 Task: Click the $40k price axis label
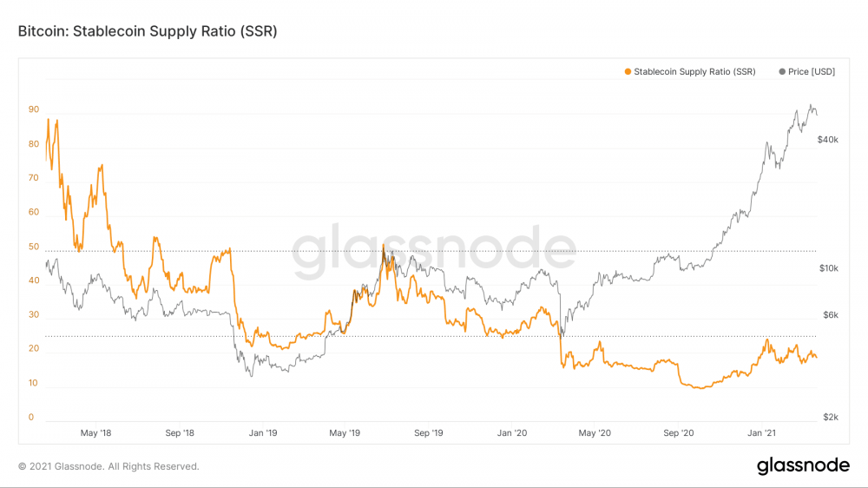(x=827, y=139)
